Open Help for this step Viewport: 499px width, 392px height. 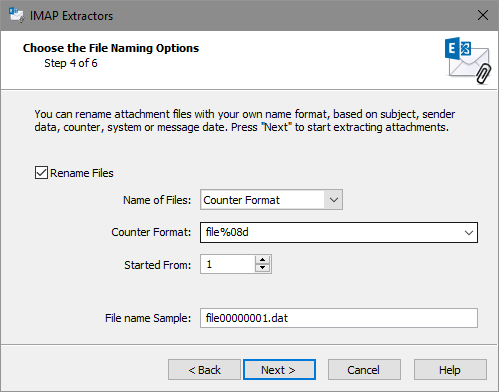tap(450, 370)
